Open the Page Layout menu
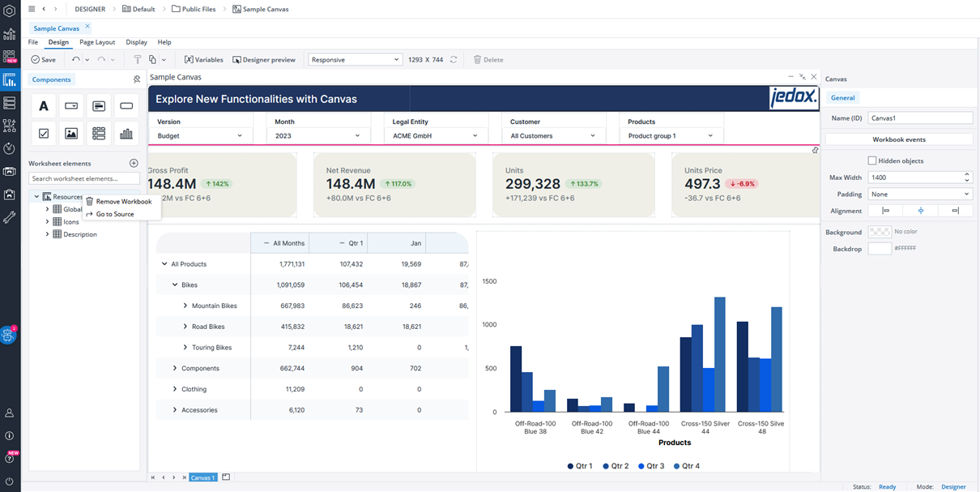 point(97,42)
